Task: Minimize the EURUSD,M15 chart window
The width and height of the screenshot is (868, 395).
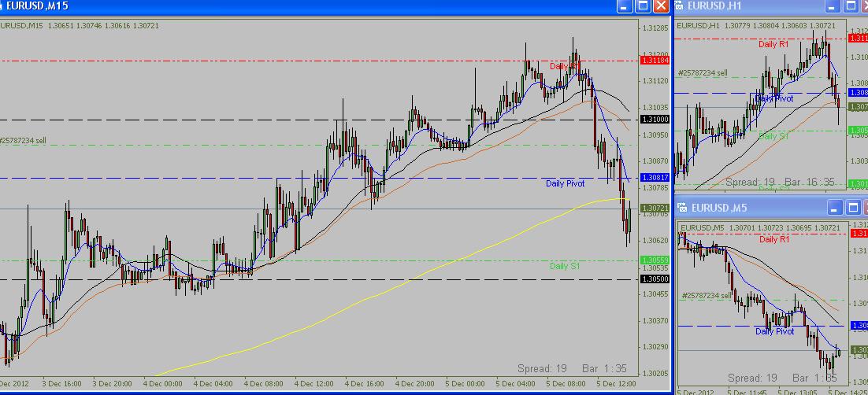Action: click(625, 6)
